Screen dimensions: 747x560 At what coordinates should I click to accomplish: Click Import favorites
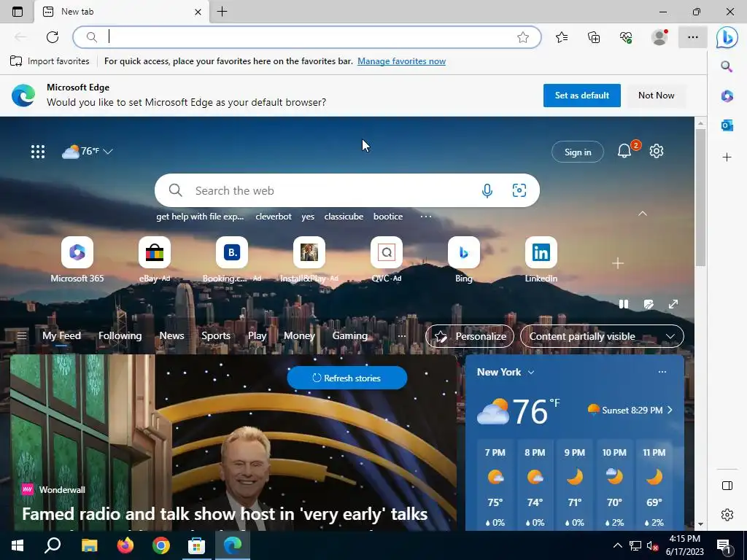click(x=50, y=61)
